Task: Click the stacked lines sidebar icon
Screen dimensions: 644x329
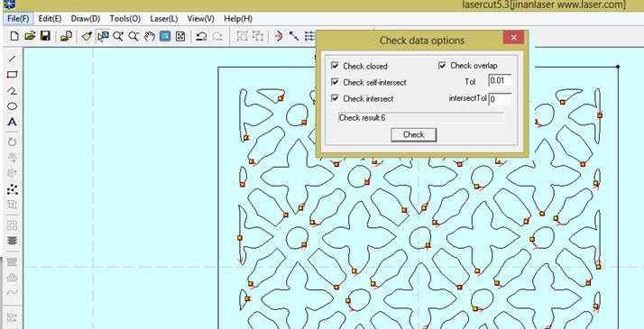Action: [x=13, y=241]
